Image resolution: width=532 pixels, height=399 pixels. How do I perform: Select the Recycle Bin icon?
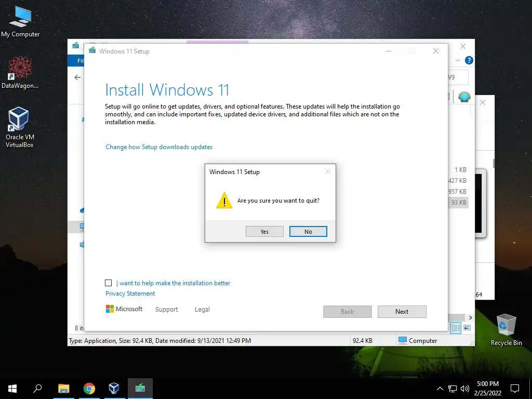point(506,330)
